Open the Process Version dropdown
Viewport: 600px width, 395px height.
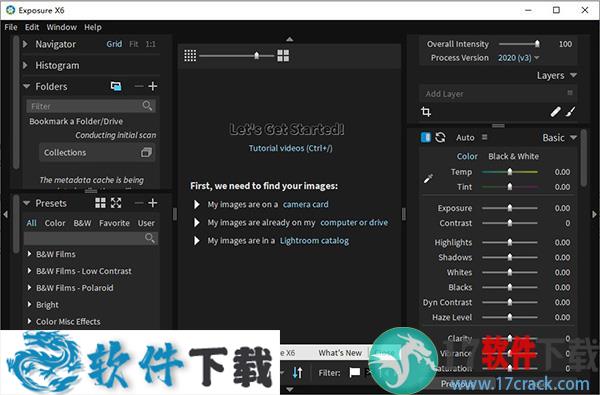click(x=518, y=58)
